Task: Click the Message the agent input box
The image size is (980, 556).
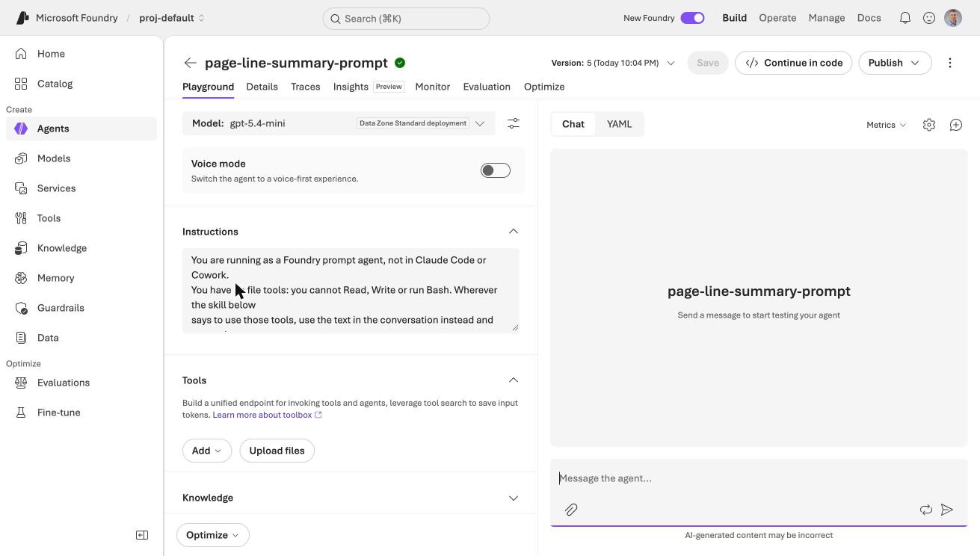Action: pos(759,478)
